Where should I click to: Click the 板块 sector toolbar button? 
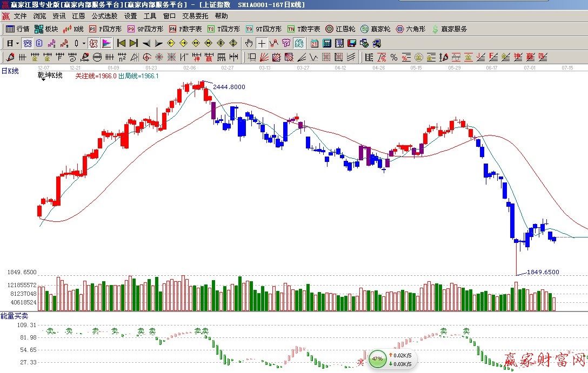(x=46, y=29)
